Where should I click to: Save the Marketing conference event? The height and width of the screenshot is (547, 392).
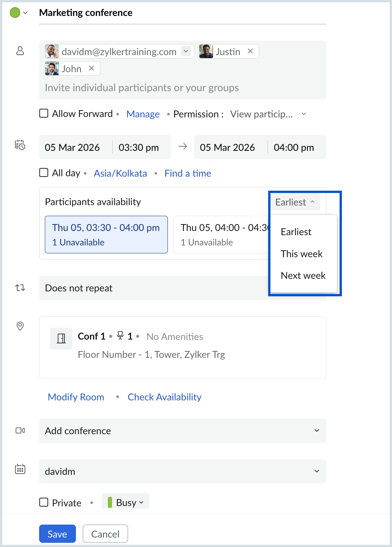coord(57,534)
